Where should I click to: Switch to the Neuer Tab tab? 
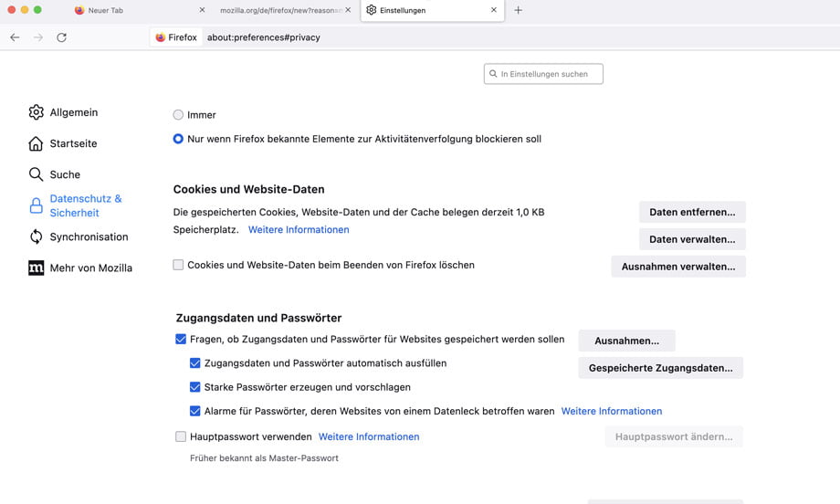click(x=128, y=10)
